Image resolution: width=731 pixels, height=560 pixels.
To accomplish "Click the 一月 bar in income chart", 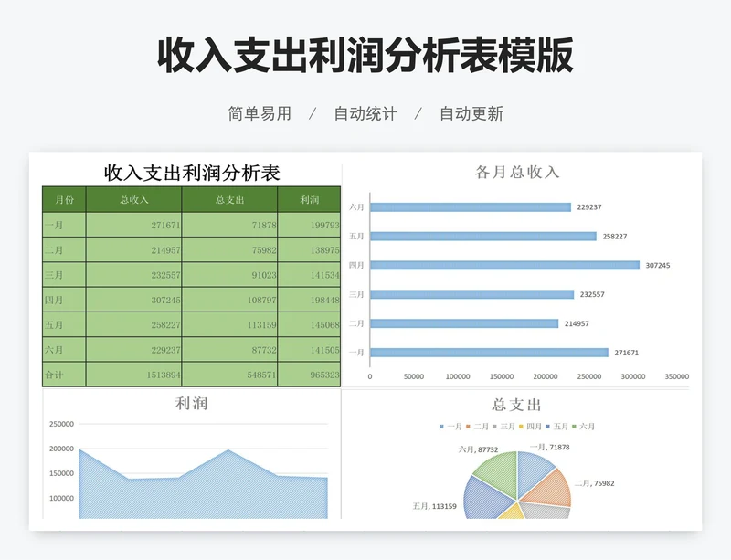I will pyautogui.click(x=490, y=353).
